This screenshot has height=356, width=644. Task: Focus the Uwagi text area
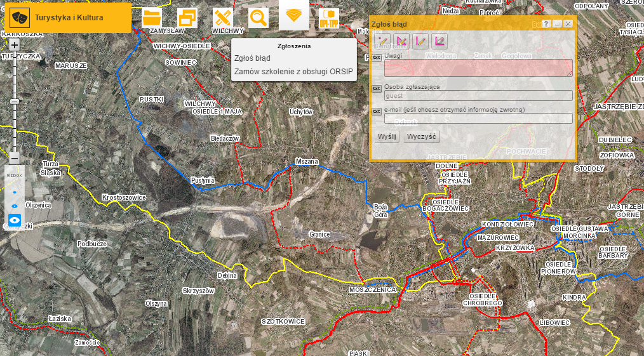click(478, 68)
